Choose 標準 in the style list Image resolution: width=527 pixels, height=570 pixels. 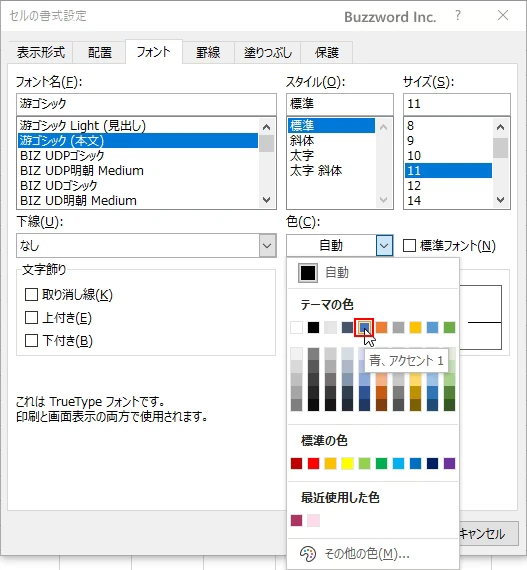tap(331, 126)
